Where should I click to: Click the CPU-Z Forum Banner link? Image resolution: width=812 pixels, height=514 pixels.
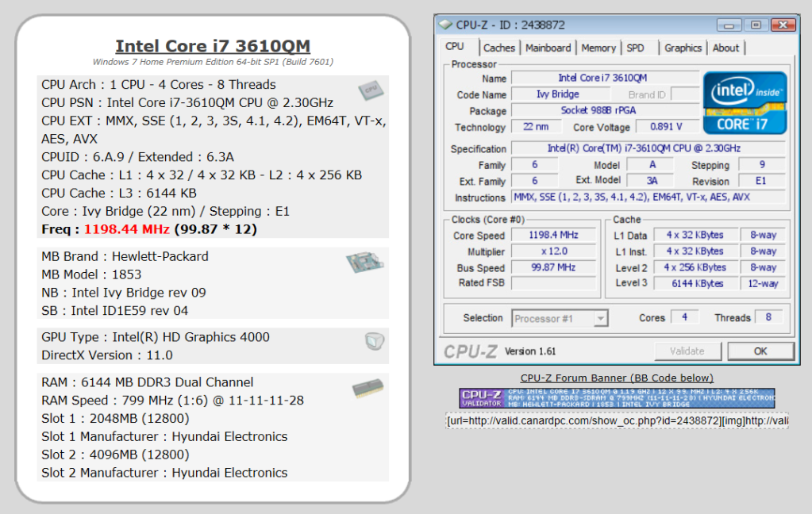pyautogui.click(x=617, y=378)
